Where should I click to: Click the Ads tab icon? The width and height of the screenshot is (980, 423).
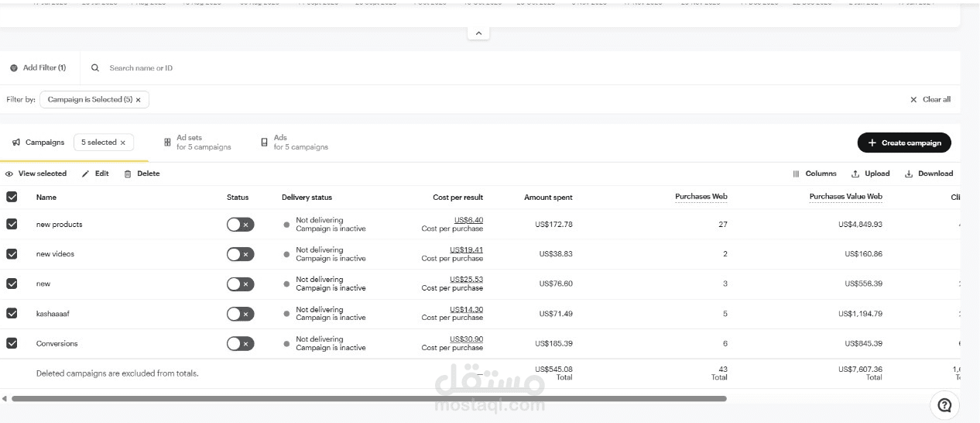click(265, 143)
